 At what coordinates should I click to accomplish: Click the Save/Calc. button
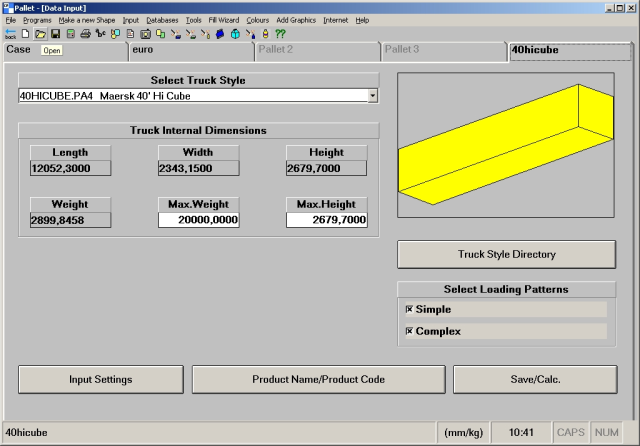535,379
